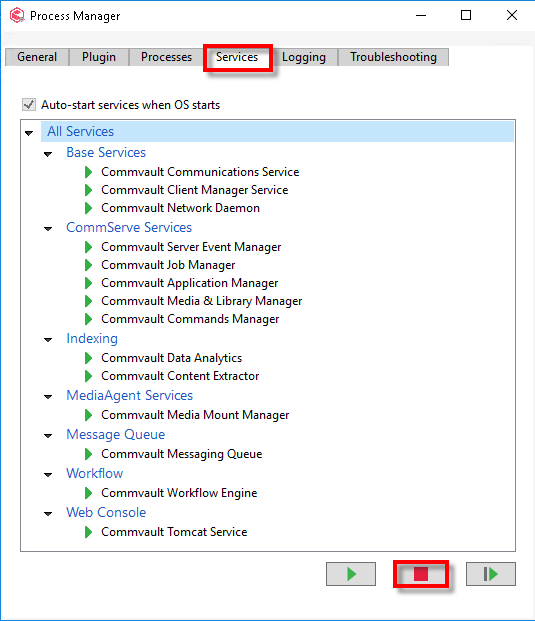Screen dimensions: 535x621
Task: Select the Base Services group label
Action: click(x=106, y=152)
